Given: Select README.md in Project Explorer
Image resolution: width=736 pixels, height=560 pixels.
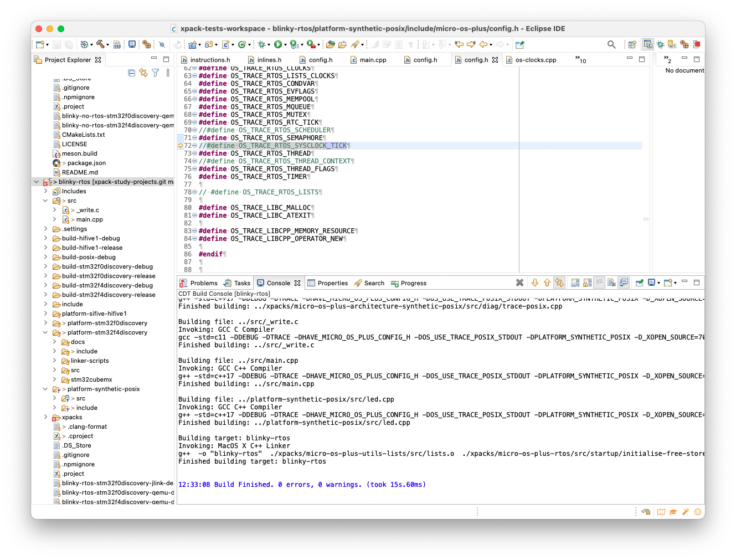Looking at the screenshot, I should click(x=80, y=172).
